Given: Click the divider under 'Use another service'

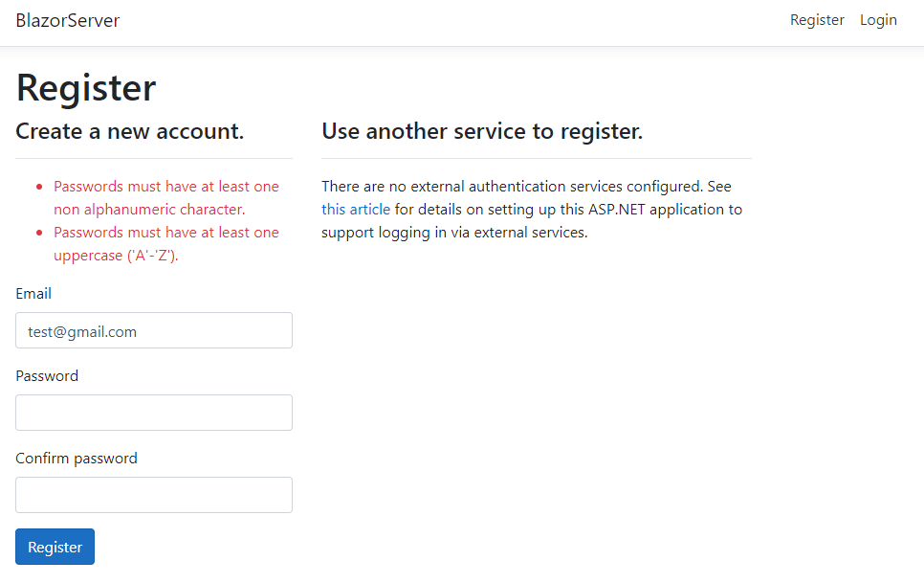Looking at the screenshot, I should (536, 158).
